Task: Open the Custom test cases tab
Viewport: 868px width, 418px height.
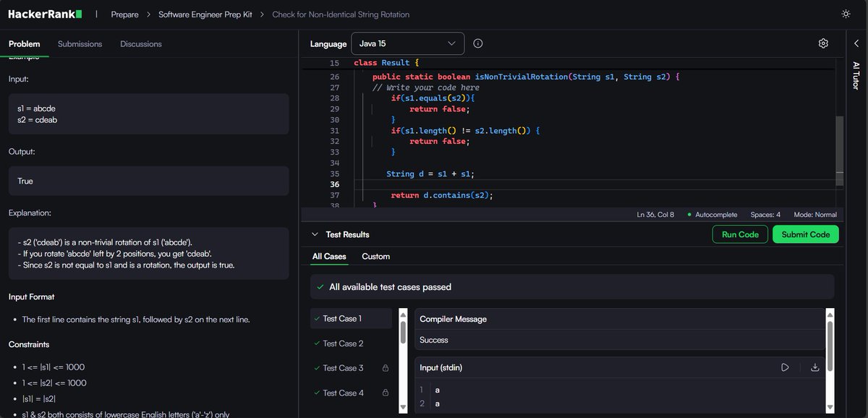Action: [377, 256]
